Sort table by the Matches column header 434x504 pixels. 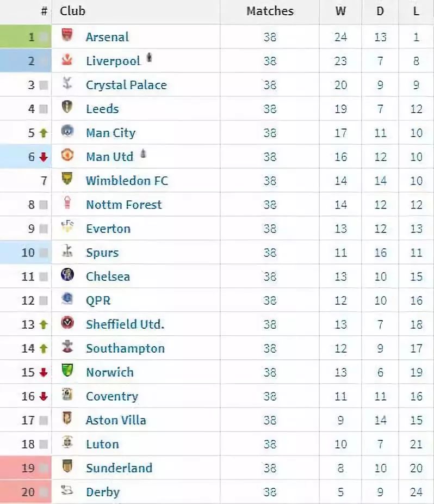click(x=270, y=11)
